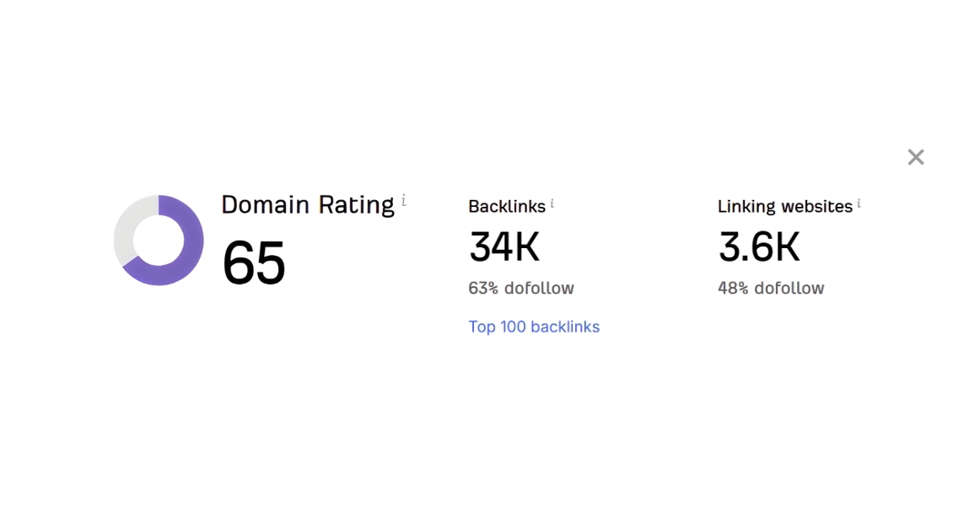This screenshot has height=509, width=980.
Task: Select the Domain Rating value 65
Action: pyautogui.click(x=254, y=263)
